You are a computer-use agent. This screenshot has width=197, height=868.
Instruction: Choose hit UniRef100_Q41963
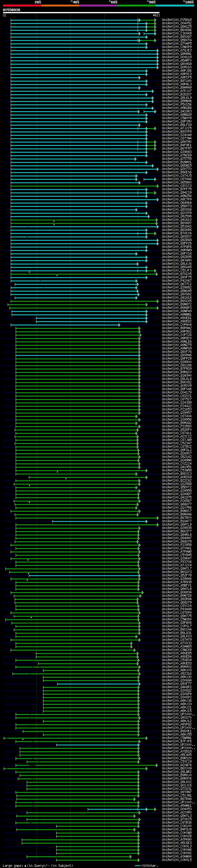[177, 111]
